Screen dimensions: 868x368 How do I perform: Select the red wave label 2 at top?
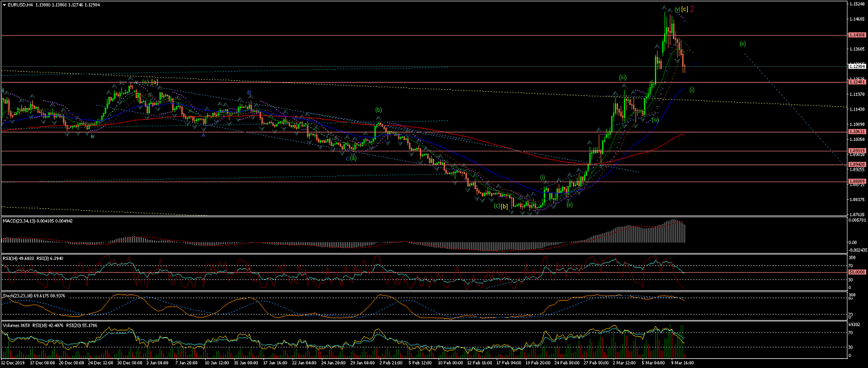coord(692,9)
